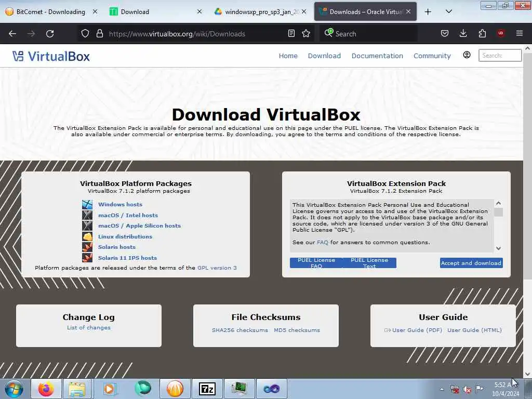Viewport: 532px width, 399px height.
Task: Click the Solaris hosts icon
Action: point(87,247)
